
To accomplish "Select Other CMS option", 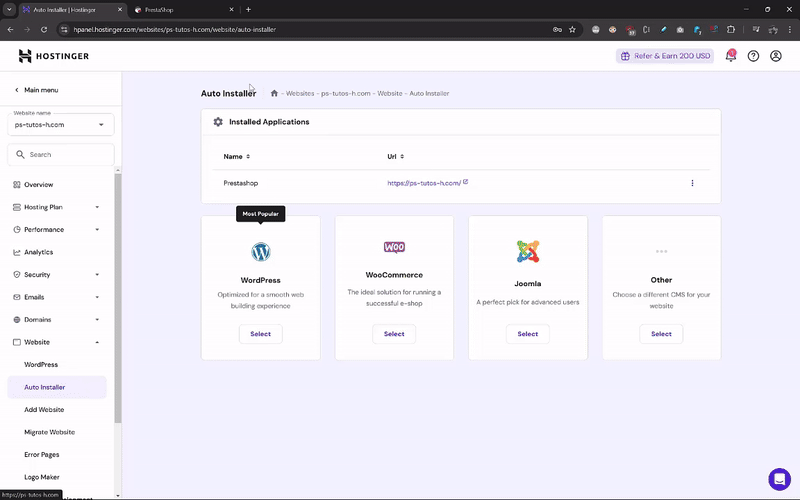I will 661,334.
